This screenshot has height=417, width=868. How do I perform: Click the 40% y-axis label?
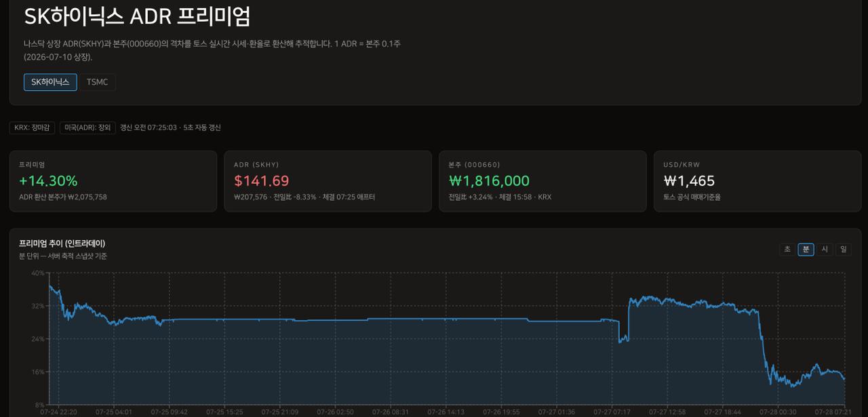click(37, 273)
